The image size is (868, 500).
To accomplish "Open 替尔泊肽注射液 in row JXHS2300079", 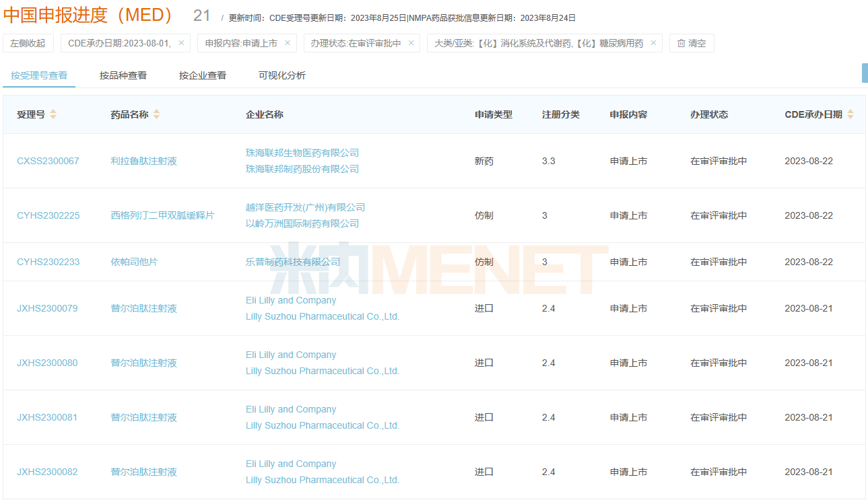I will point(144,308).
